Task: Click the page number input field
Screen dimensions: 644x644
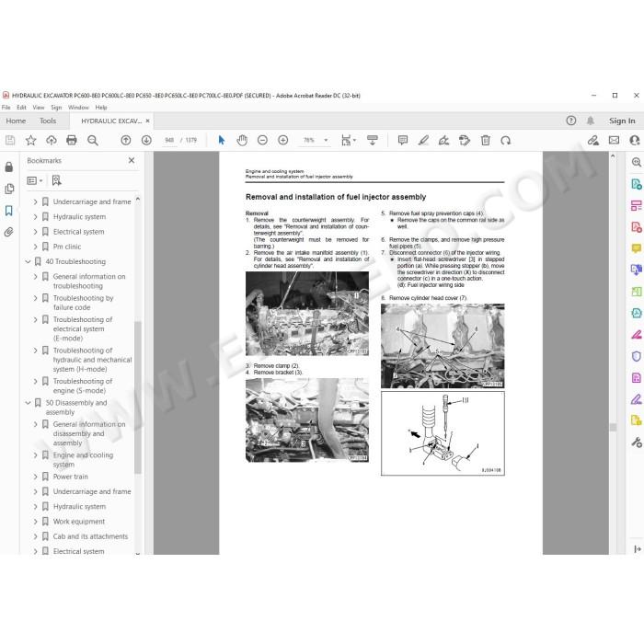Action: point(169,141)
